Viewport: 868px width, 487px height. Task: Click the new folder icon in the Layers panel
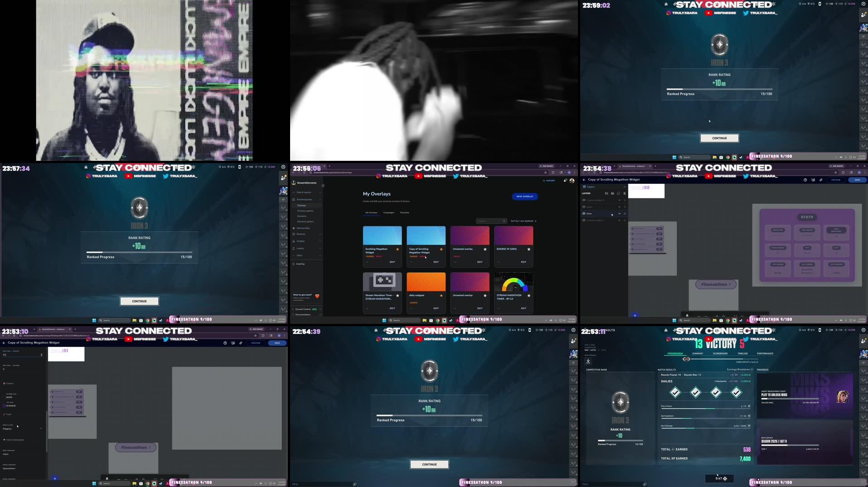(x=612, y=193)
